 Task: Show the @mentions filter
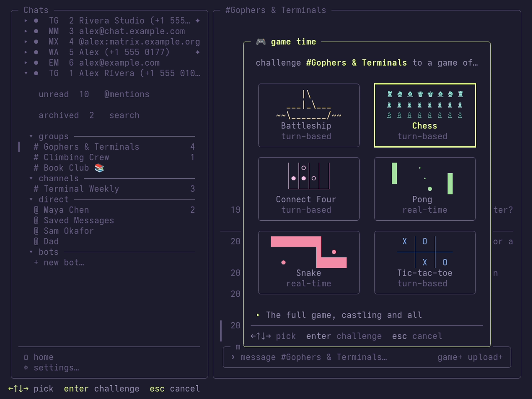(127, 94)
